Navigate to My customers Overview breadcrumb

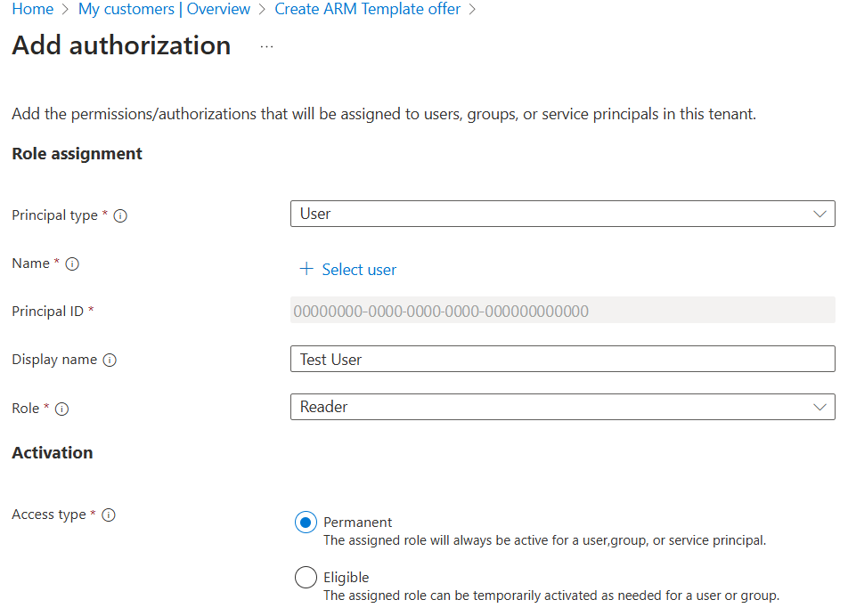(164, 9)
